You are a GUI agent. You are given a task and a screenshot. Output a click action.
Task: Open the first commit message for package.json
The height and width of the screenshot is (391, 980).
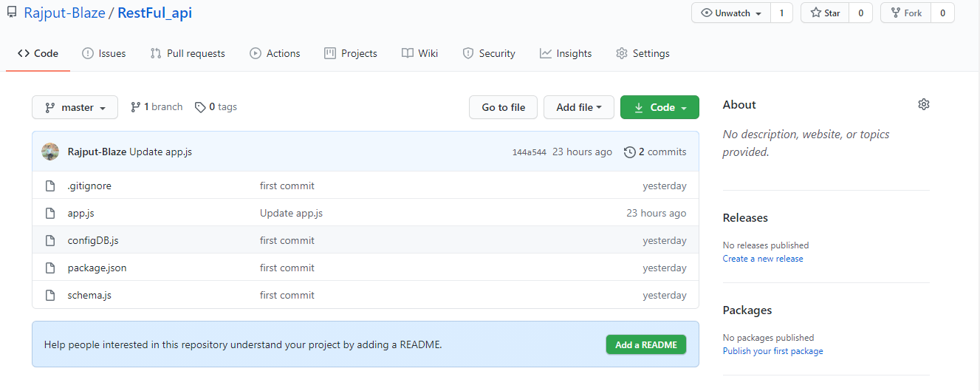tap(287, 268)
